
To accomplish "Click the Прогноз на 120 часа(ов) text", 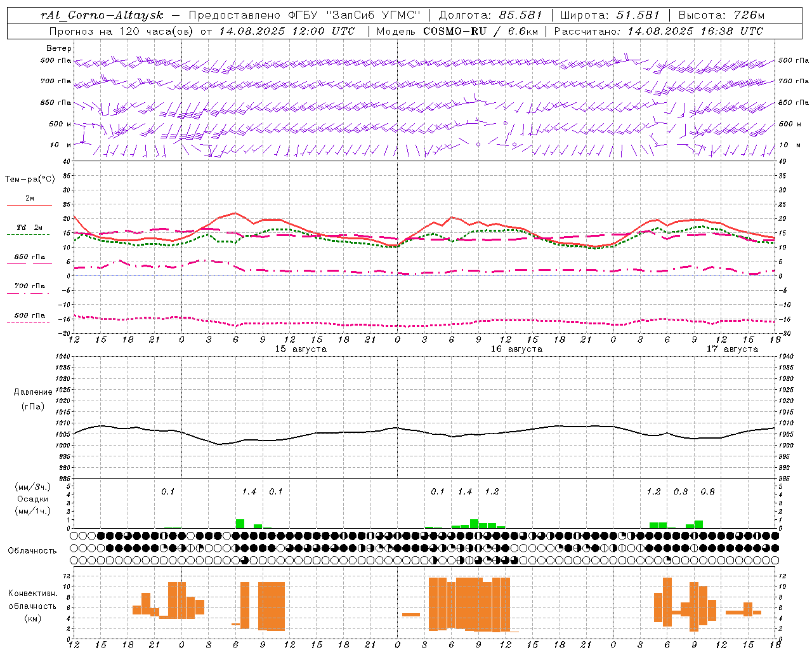I will pyautogui.click(x=121, y=31).
